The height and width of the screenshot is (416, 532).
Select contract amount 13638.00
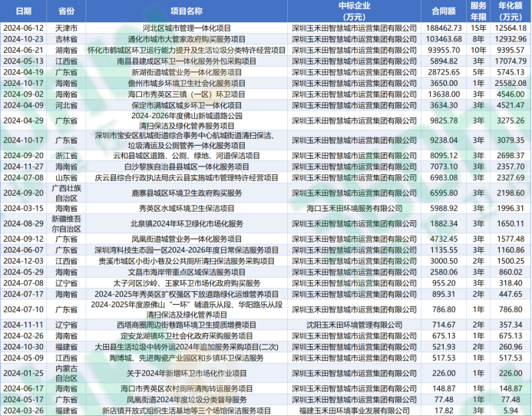click(x=444, y=94)
